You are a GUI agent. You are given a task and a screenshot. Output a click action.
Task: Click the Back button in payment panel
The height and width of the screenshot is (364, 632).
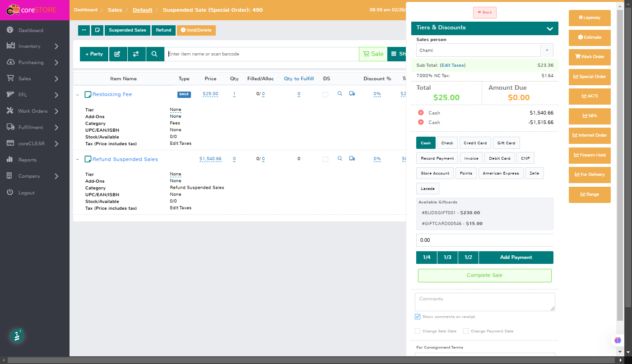[x=485, y=12]
